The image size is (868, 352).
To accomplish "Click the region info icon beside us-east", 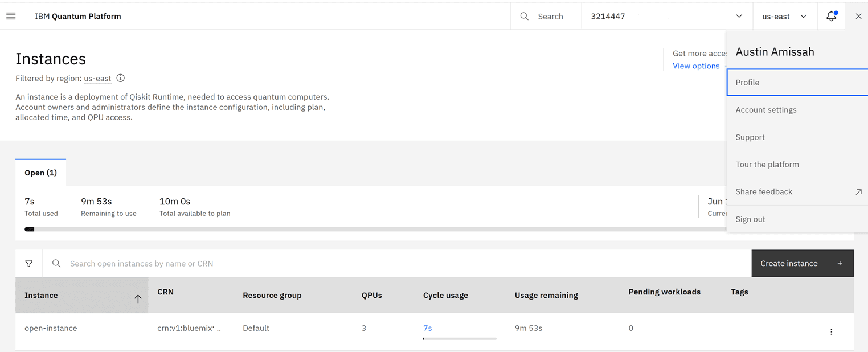I will (120, 78).
